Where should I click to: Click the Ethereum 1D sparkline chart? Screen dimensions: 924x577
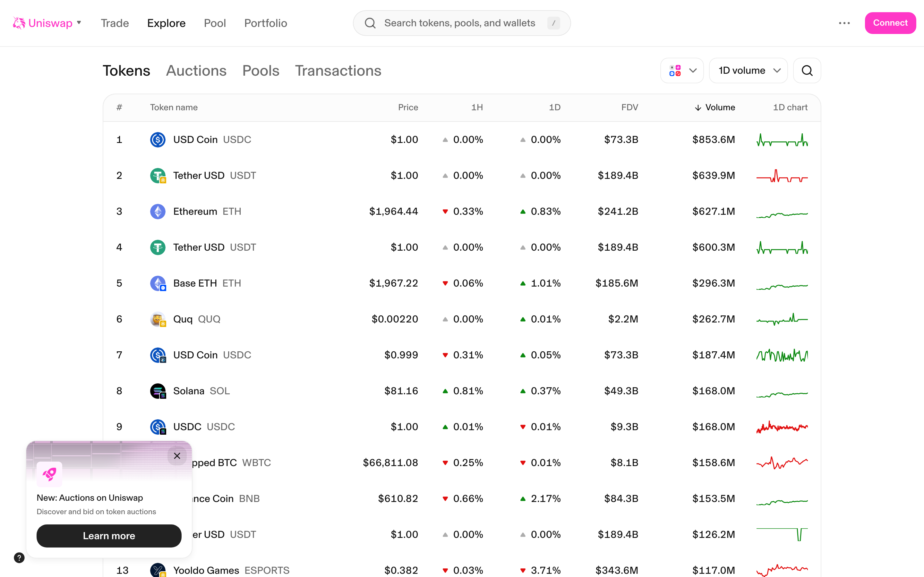[x=782, y=214]
